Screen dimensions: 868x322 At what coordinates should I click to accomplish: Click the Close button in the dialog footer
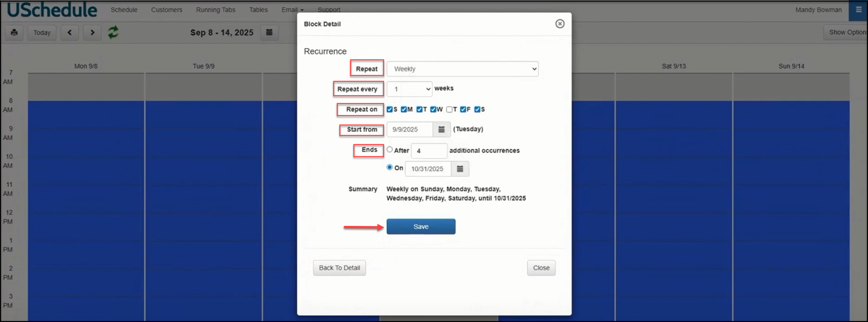[x=541, y=268]
